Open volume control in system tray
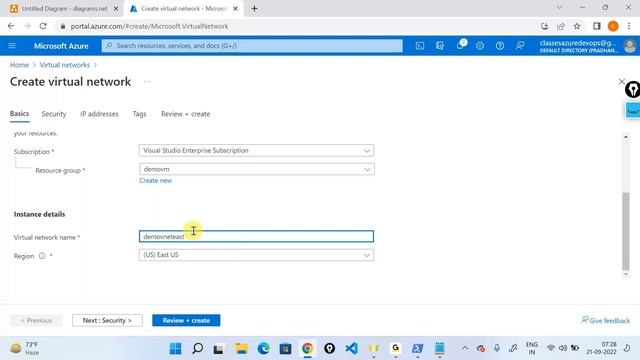640x360 pixels. pyautogui.click(x=563, y=348)
